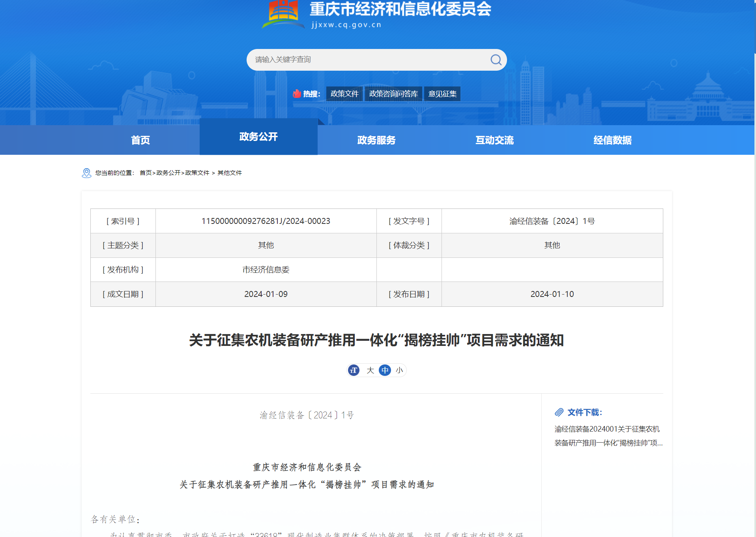Download the 渝经信装备2024001 attachment file
Screen dimensions: 756x537
click(608, 436)
